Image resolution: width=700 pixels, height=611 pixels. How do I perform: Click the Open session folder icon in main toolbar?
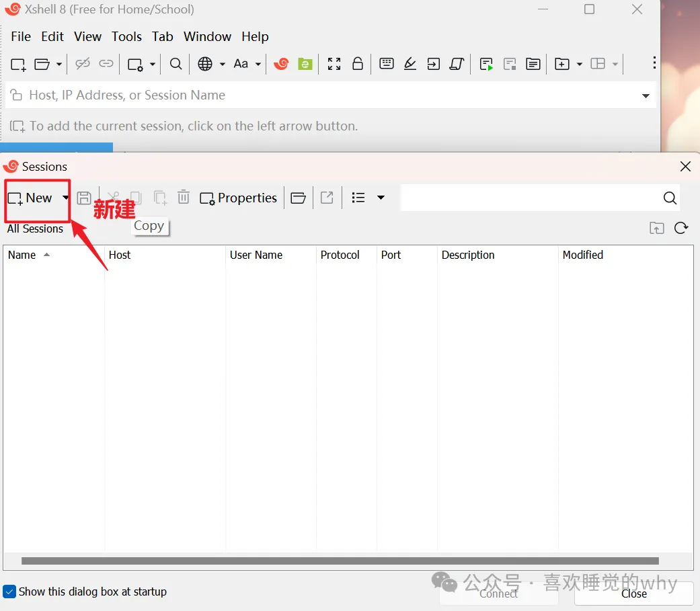tap(42, 65)
